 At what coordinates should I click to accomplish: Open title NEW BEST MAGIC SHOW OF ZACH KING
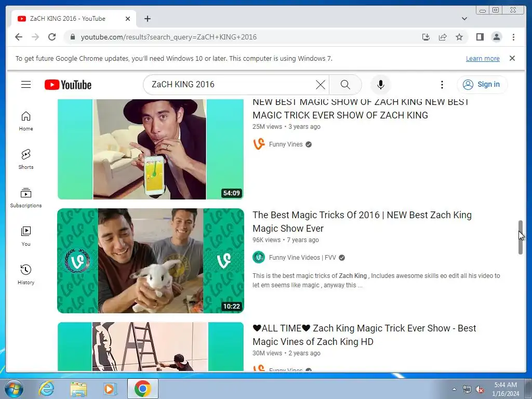coord(361,109)
